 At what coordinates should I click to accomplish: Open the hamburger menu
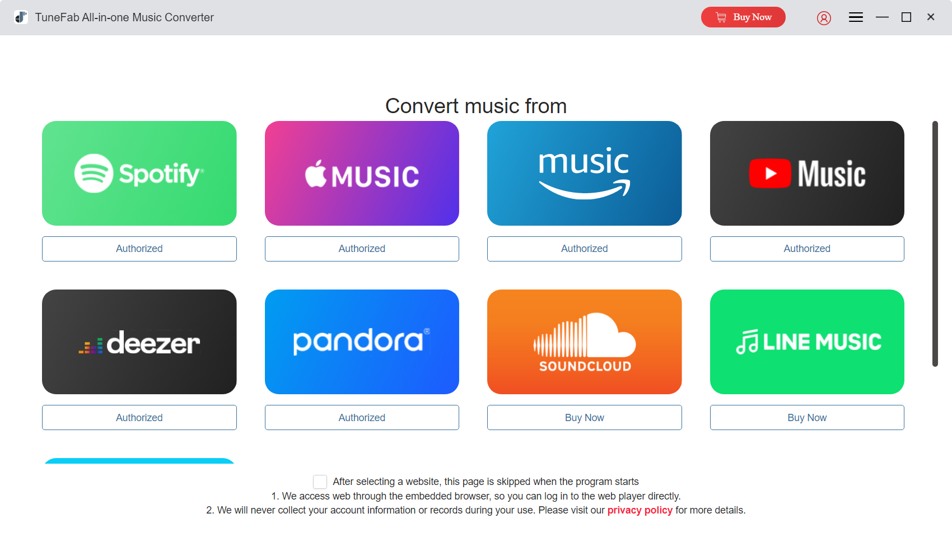click(x=856, y=17)
